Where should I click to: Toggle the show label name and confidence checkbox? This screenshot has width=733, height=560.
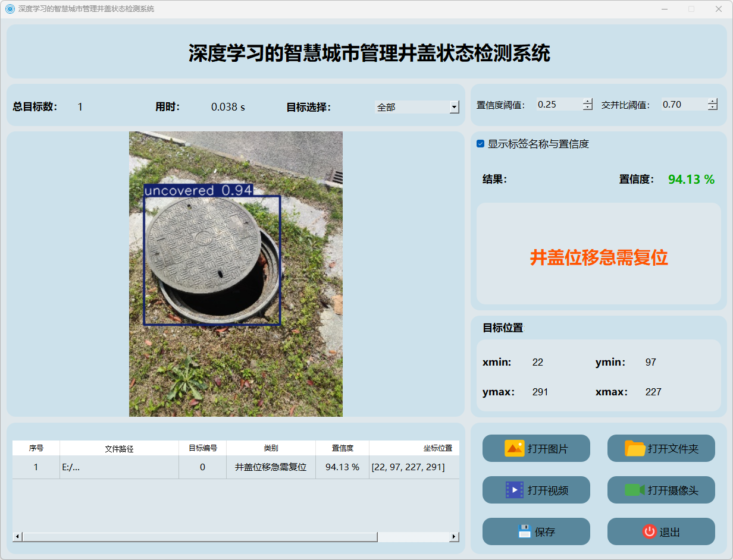coord(481,144)
